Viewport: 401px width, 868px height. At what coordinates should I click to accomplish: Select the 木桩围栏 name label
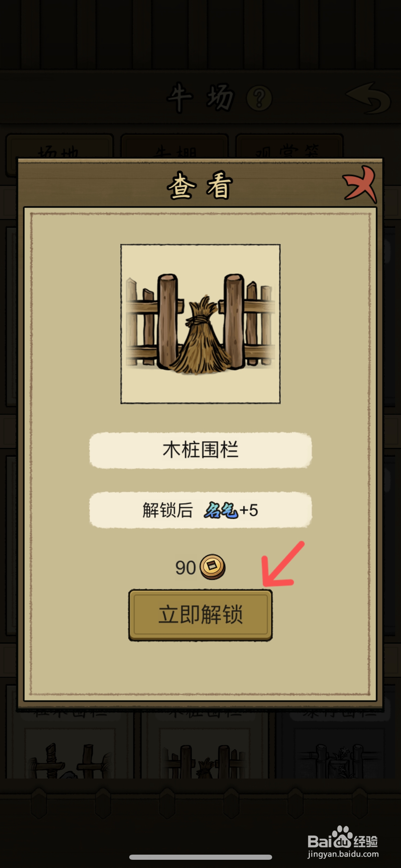(x=200, y=450)
